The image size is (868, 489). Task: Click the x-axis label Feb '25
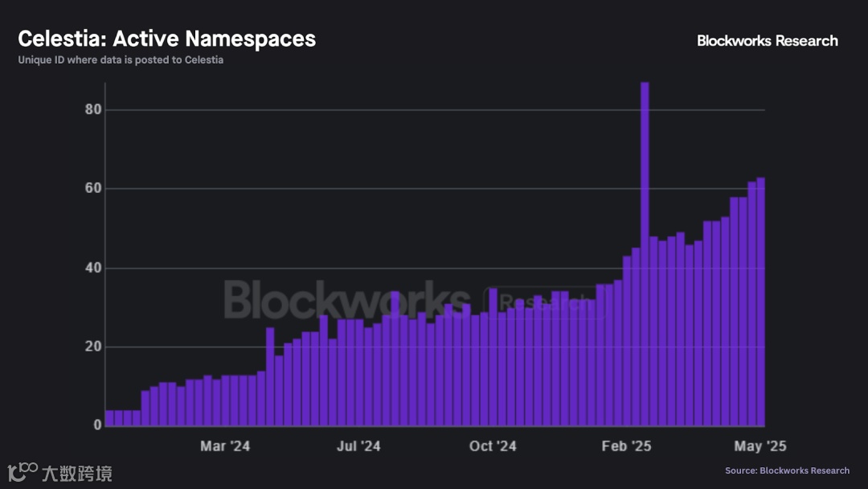(x=627, y=446)
